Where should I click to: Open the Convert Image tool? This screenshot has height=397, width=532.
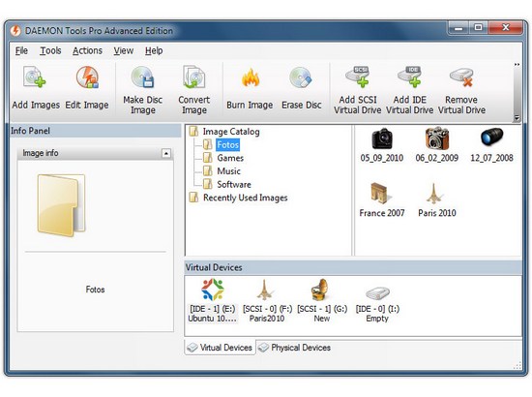tap(194, 90)
